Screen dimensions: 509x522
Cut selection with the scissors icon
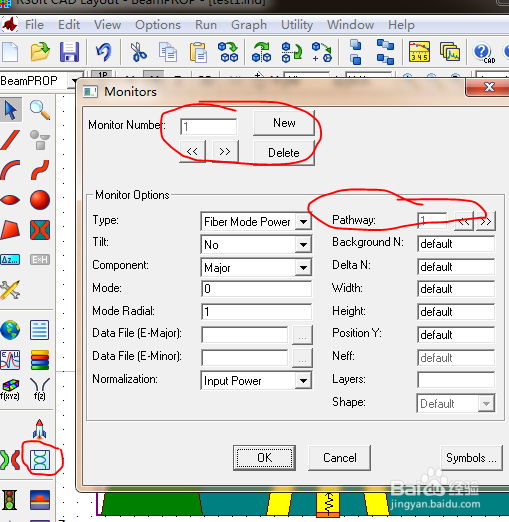(x=138, y=52)
